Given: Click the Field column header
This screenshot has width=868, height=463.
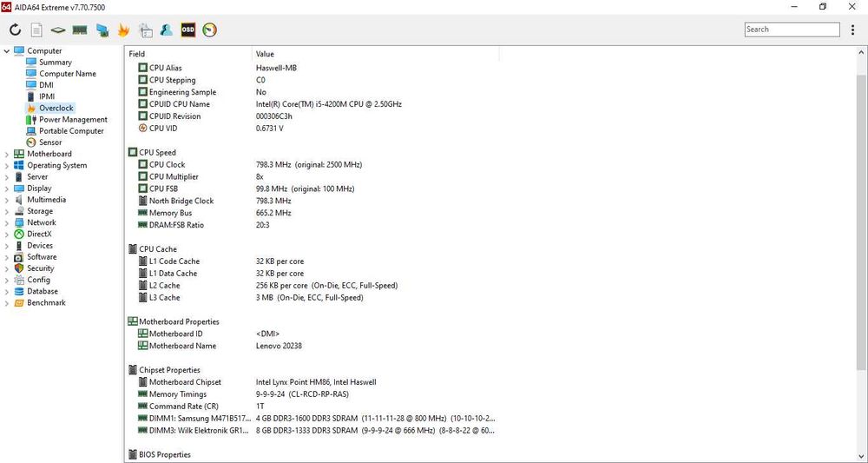Looking at the screenshot, I should (188, 54).
